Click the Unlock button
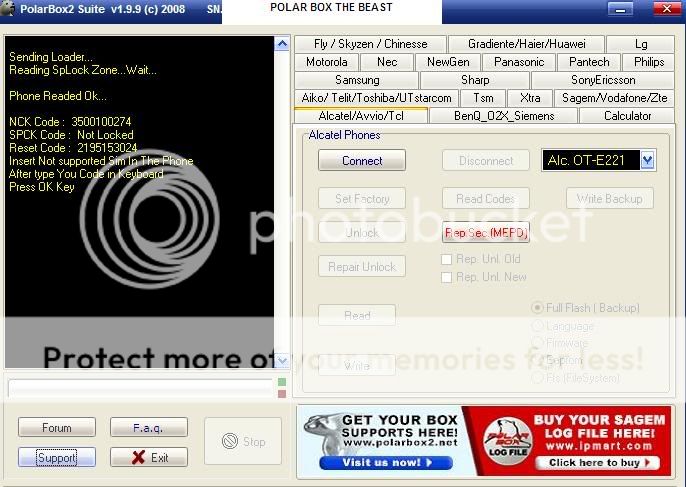686x487 pixels. click(x=362, y=232)
